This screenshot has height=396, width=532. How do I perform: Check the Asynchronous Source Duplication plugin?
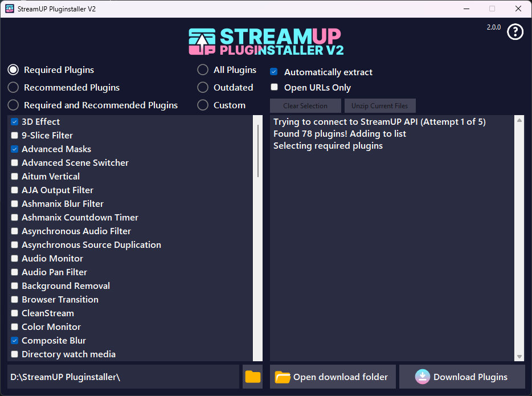pyautogui.click(x=15, y=244)
